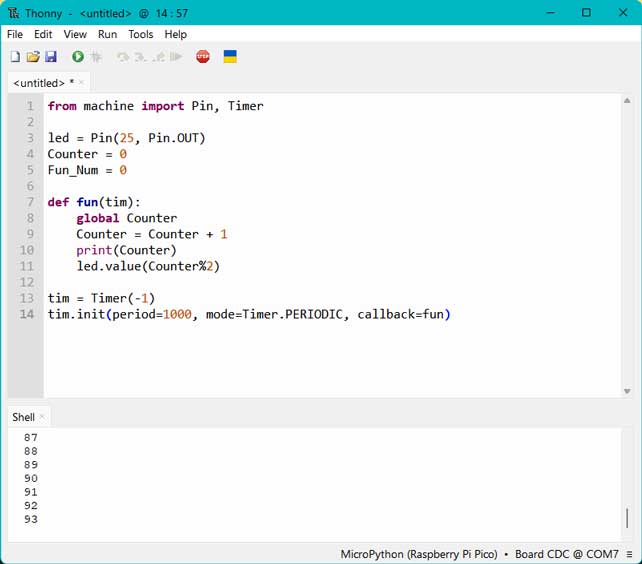Click the 'global Counter' line
Viewport: 642px width, 564px height.
(127, 218)
